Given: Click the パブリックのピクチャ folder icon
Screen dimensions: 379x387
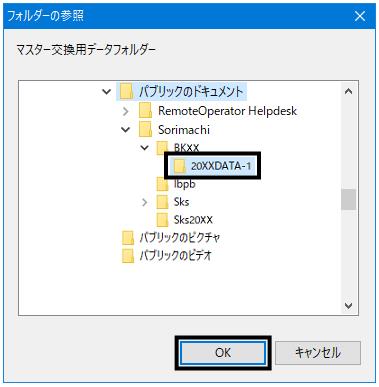Looking at the screenshot, I should 128,238.
